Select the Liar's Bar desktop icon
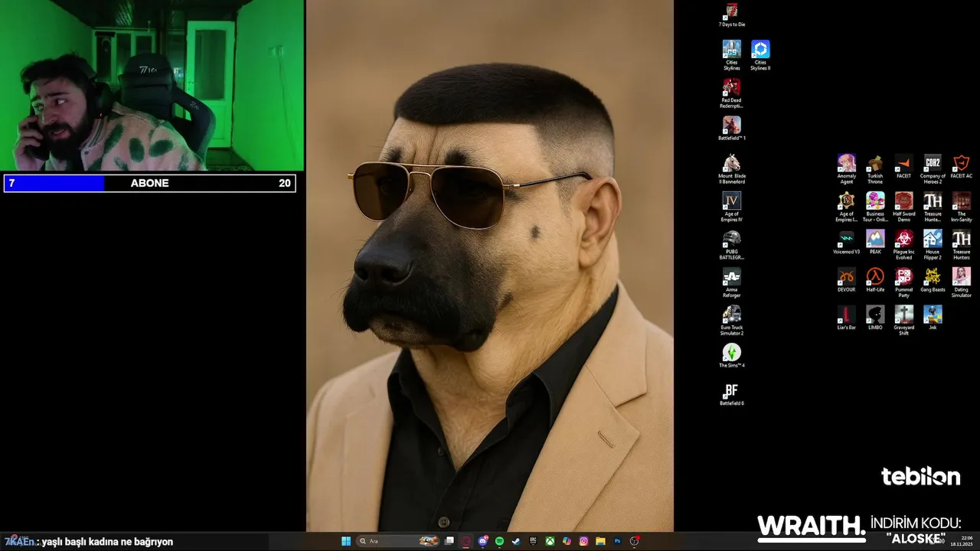This screenshot has height=551, width=980. (847, 318)
